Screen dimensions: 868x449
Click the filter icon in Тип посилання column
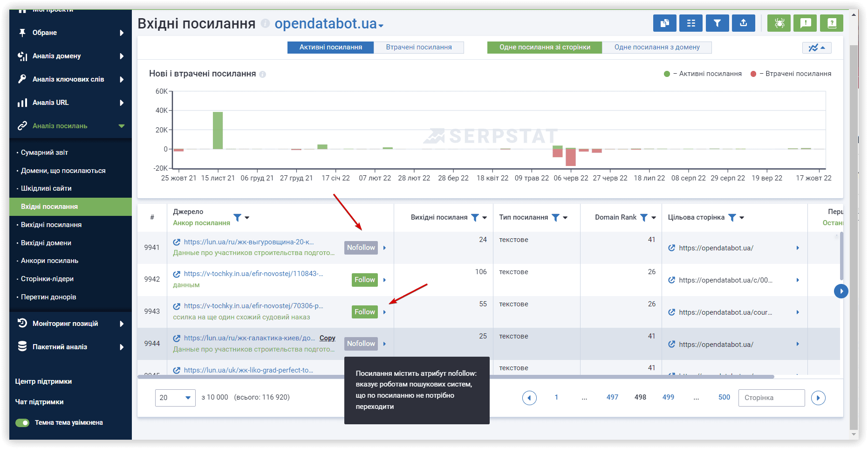click(555, 217)
